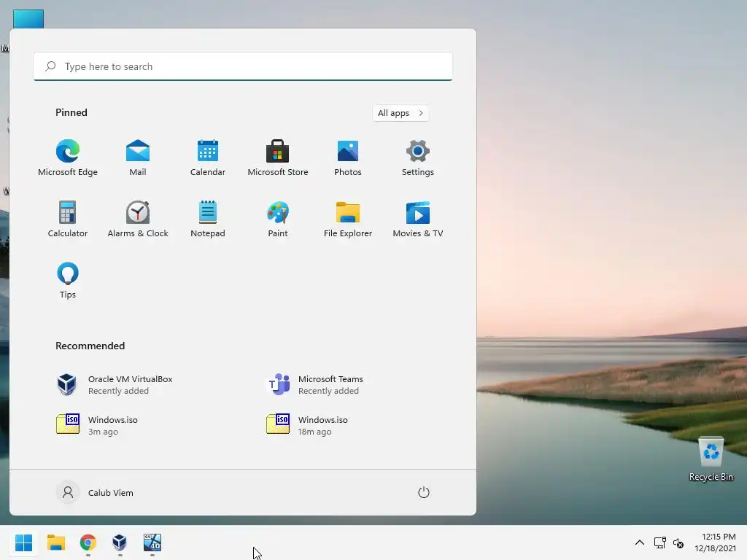Select the blue desktop icon above the Start menu
This screenshot has height=560, width=747.
pos(28,19)
